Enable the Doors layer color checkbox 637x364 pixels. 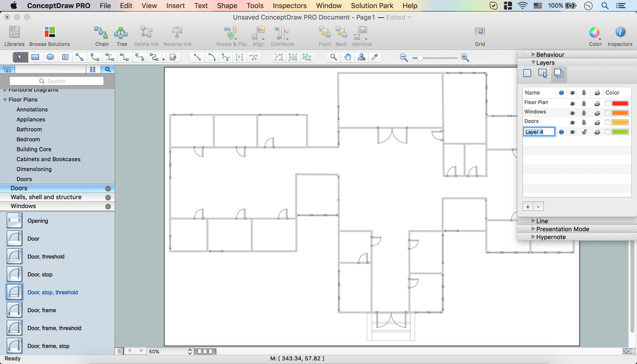607,122
